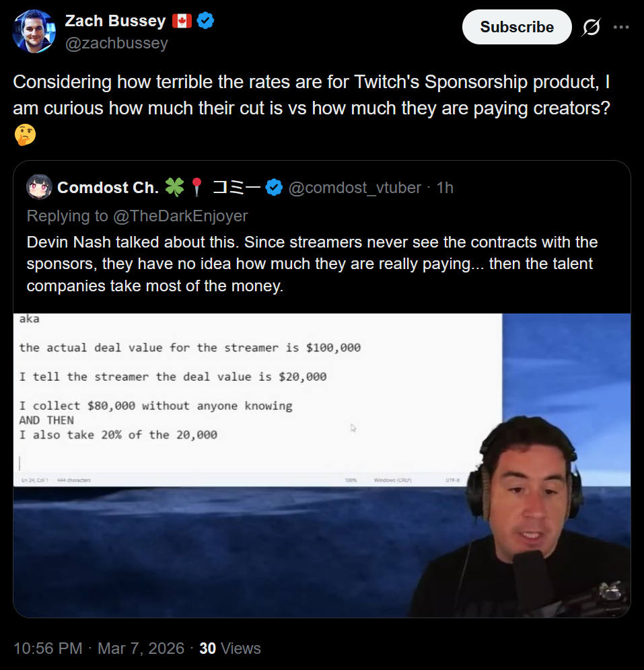
Task: Click the 30 Views count
Action: tap(230, 648)
